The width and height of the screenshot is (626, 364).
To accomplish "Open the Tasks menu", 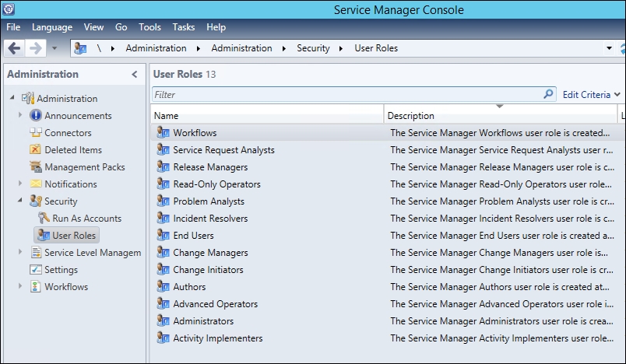I will click(184, 27).
